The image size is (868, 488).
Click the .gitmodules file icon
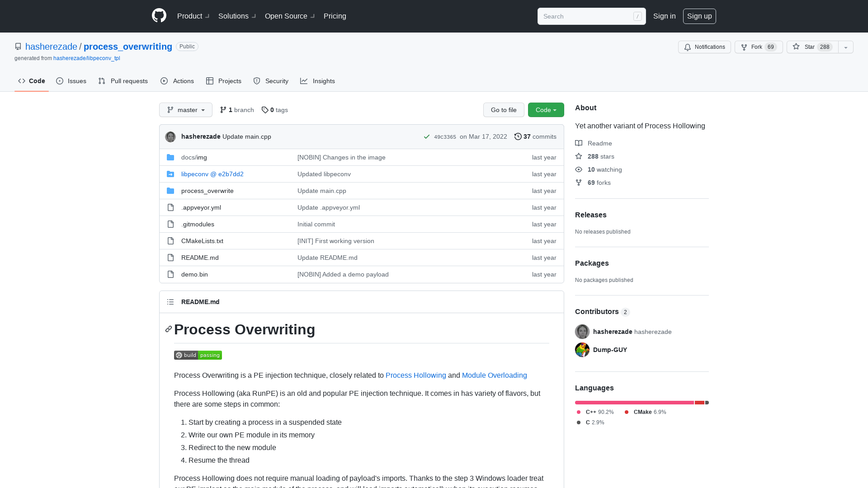pyautogui.click(x=170, y=224)
